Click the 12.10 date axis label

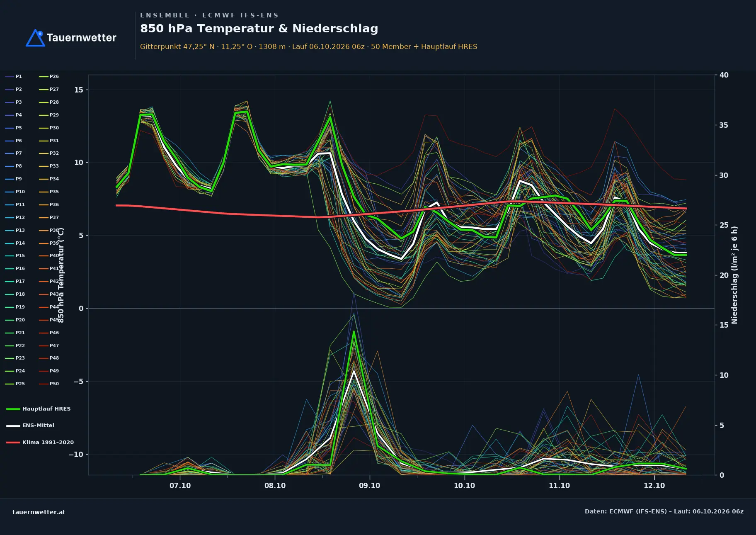pos(654,486)
